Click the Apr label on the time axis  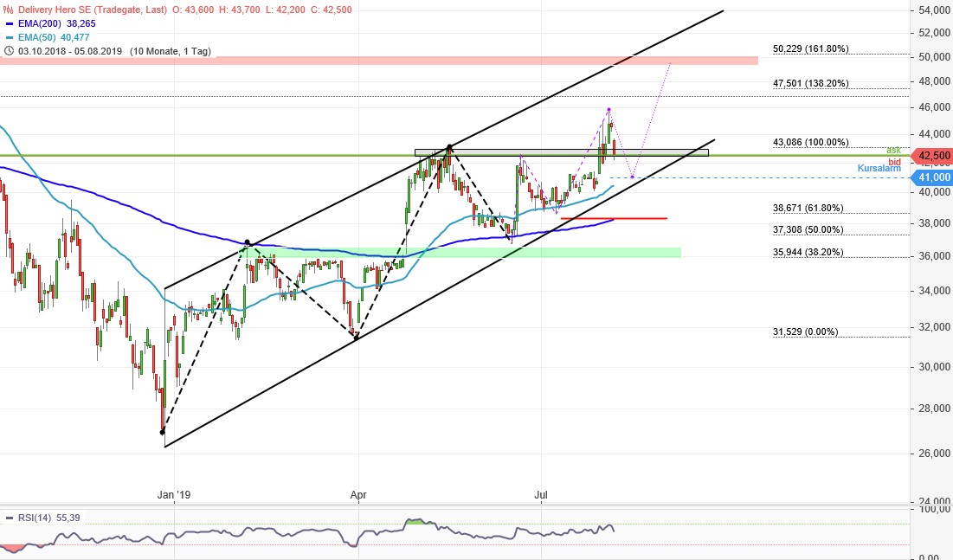pyautogui.click(x=358, y=495)
